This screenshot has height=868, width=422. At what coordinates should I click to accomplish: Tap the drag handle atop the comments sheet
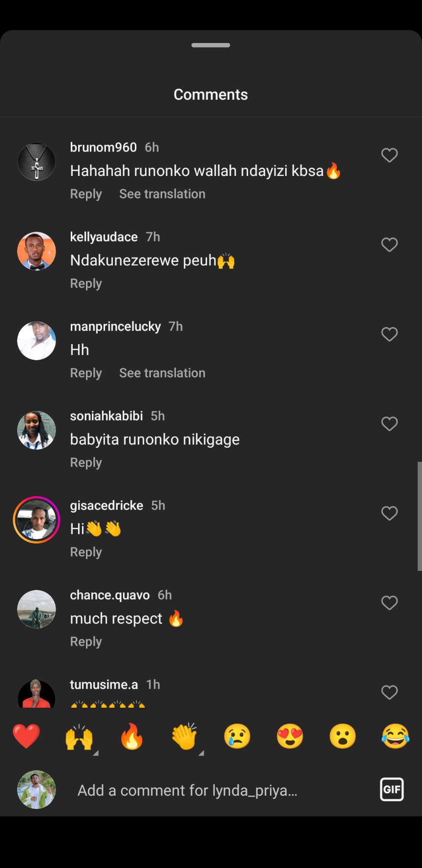tap(211, 45)
